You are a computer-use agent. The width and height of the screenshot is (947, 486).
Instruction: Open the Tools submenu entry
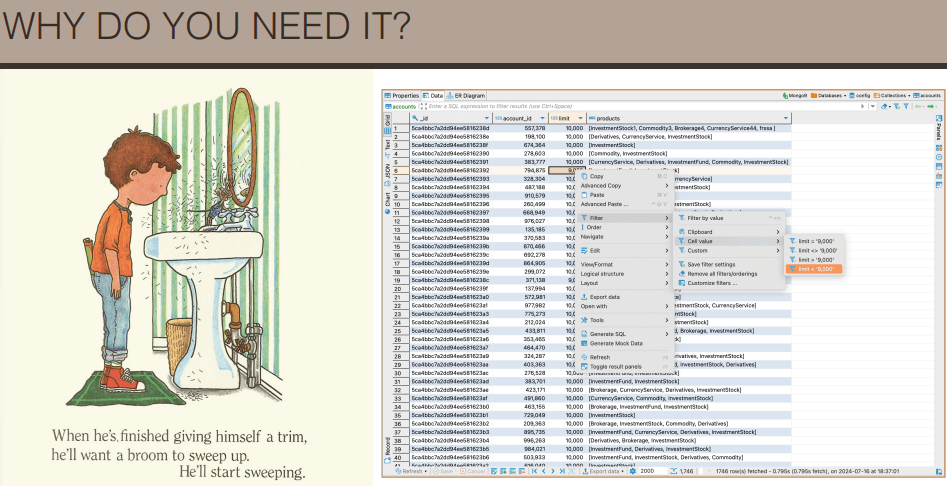tap(624, 321)
